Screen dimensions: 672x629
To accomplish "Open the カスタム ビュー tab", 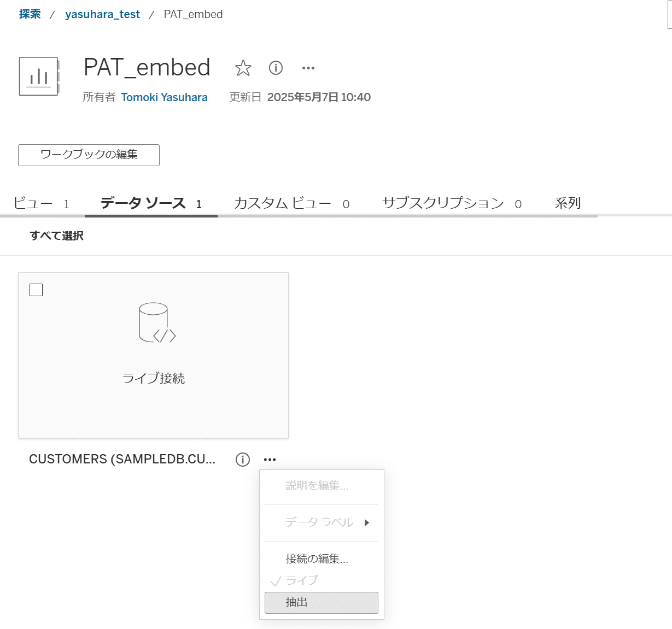I will coord(291,203).
